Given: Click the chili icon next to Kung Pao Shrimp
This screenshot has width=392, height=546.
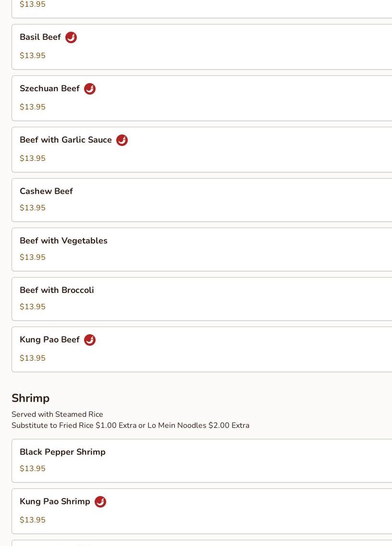Looking at the screenshot, I should coord(100,502).
